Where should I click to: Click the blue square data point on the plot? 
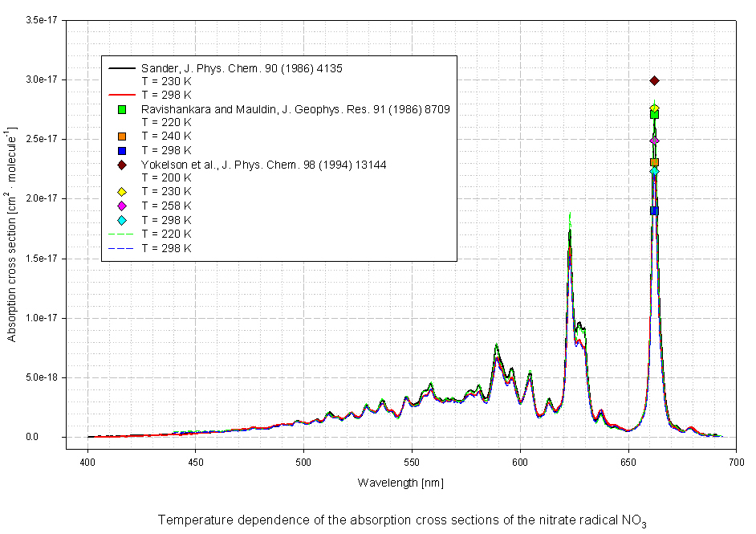pos(654,210)
